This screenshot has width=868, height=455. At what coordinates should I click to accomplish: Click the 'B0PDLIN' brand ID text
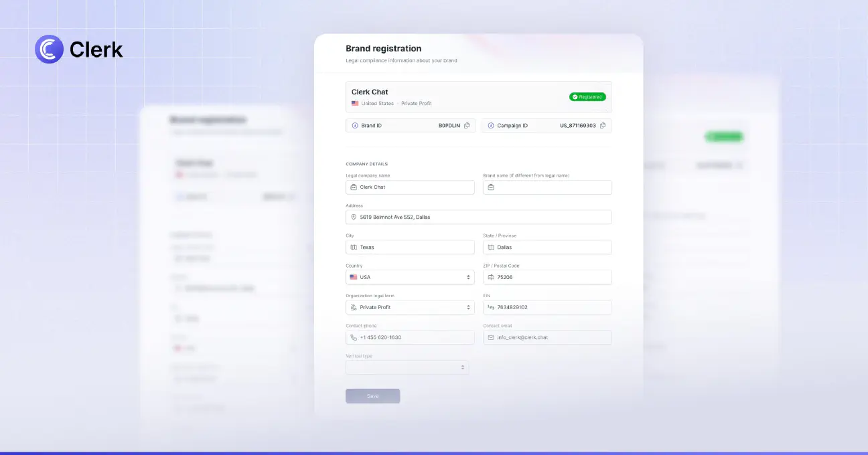click(449, 126)
